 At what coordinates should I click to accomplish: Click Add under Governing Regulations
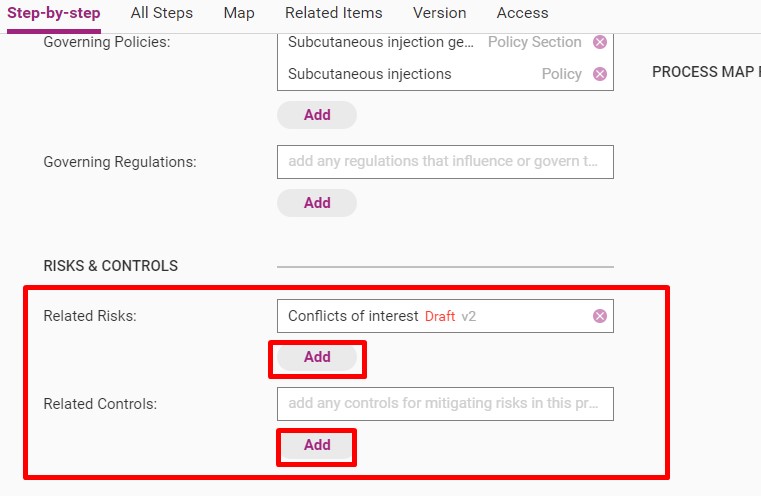coord(317,203)
